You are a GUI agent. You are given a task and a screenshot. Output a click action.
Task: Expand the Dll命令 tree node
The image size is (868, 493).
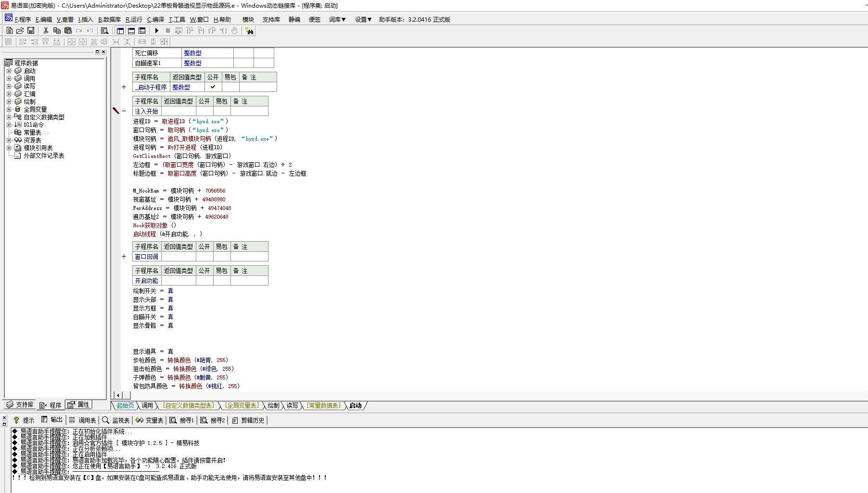point(9,125)
